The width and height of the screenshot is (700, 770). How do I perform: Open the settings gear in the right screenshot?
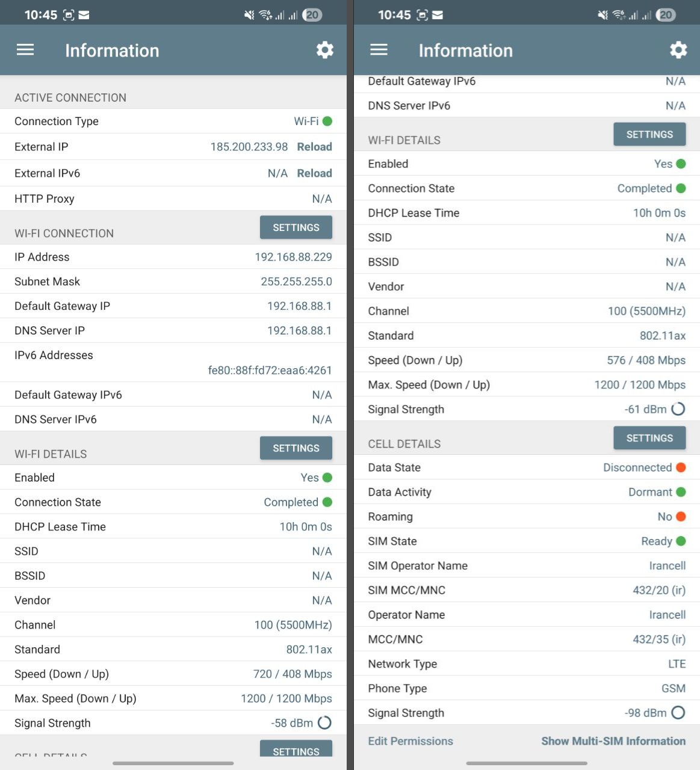[x=678, y=50]
